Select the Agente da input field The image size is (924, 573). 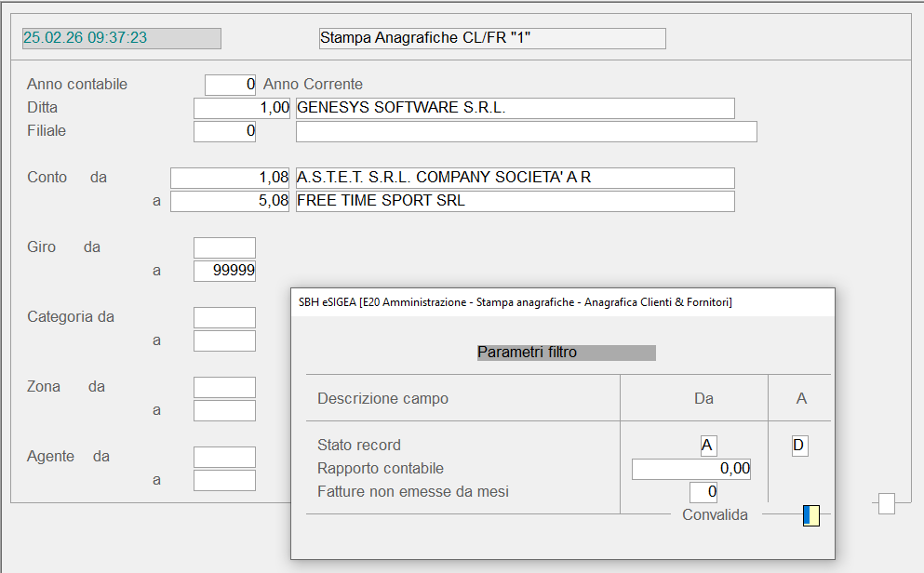tap(224, 457)
